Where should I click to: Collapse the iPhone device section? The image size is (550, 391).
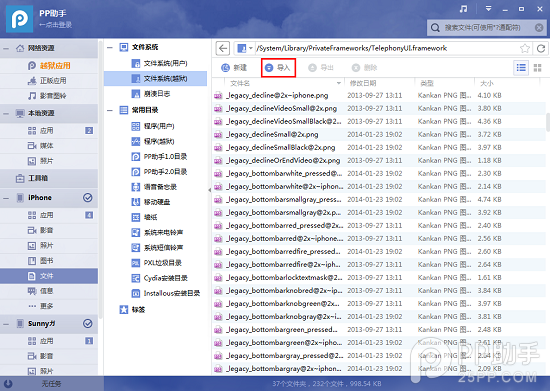(x=6, y=198)
